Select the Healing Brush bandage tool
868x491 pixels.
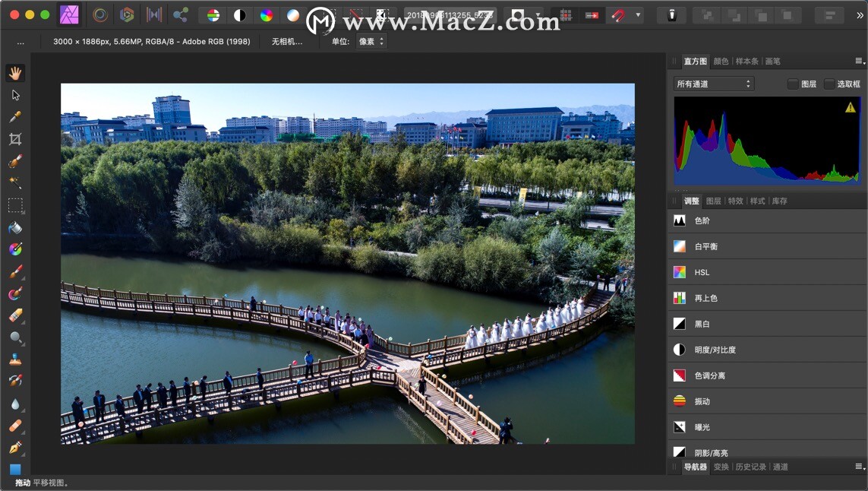click(15, 426)
